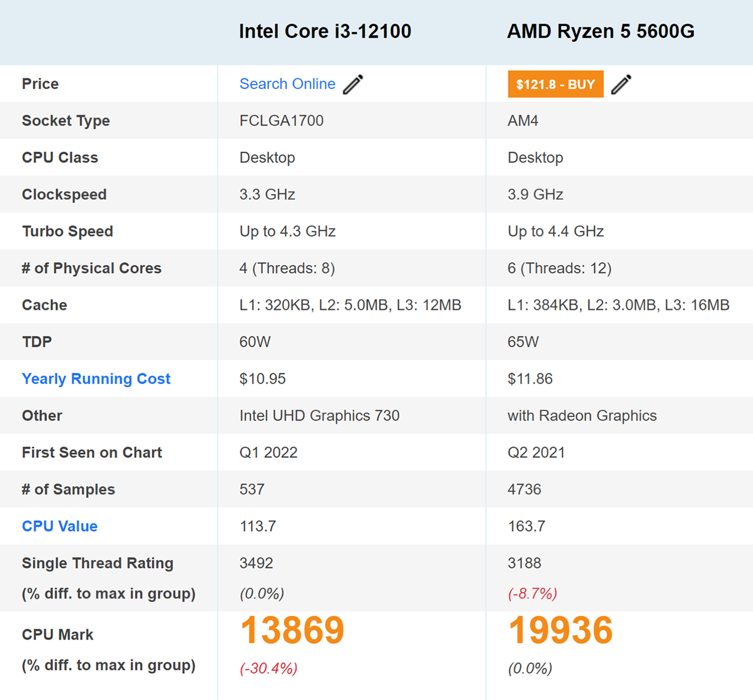Click the # of Samples label

(68, 490)
